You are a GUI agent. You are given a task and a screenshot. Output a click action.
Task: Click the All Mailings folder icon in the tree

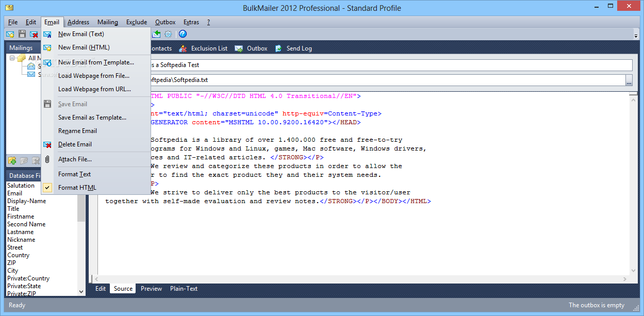tap(22, 58)
